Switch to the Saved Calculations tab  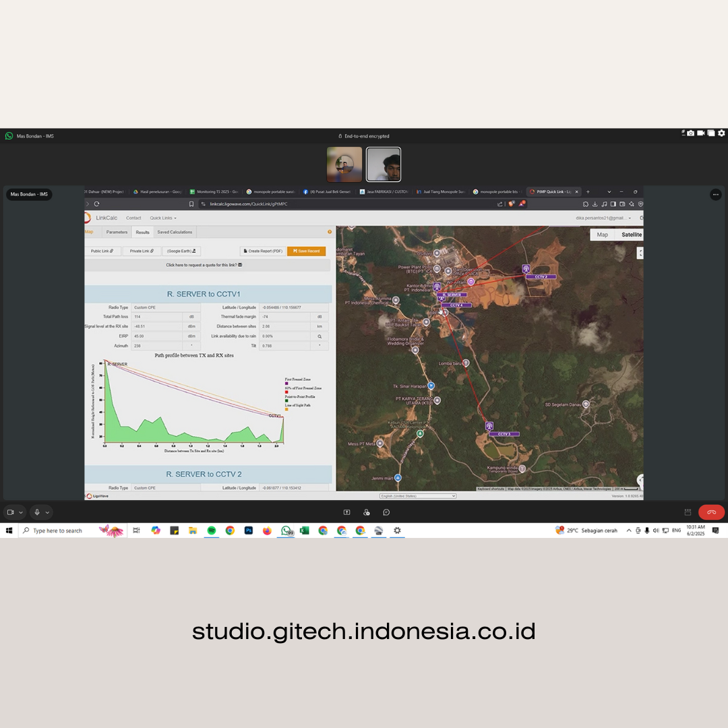175,232
